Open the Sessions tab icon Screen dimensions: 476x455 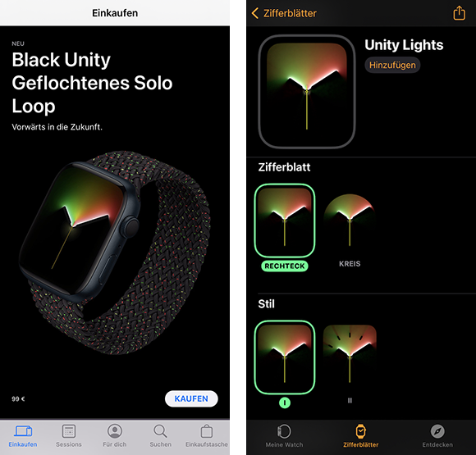point(69,431)
